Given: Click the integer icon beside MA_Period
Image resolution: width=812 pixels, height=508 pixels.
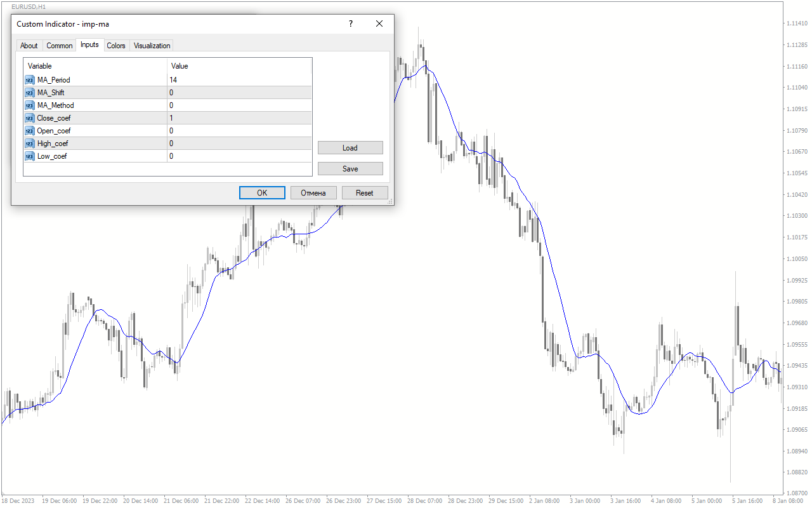Looking at the screenshot, I should coord(30,80).
